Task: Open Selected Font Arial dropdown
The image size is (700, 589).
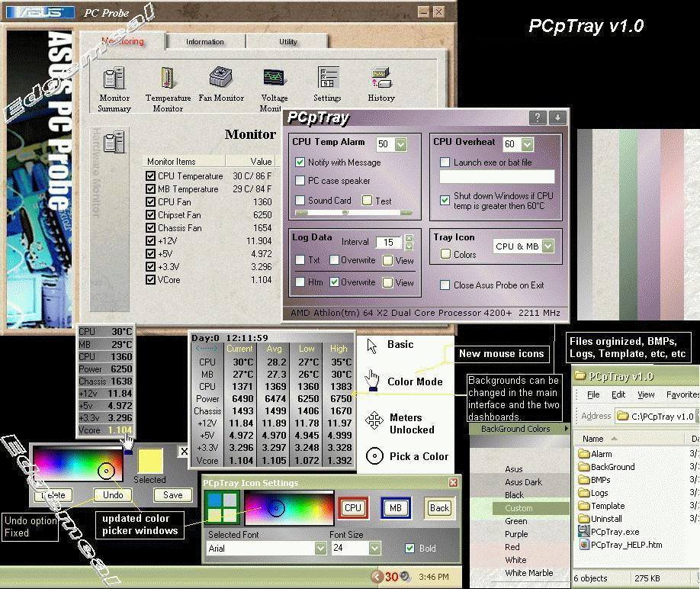Action: pos(320,548)
